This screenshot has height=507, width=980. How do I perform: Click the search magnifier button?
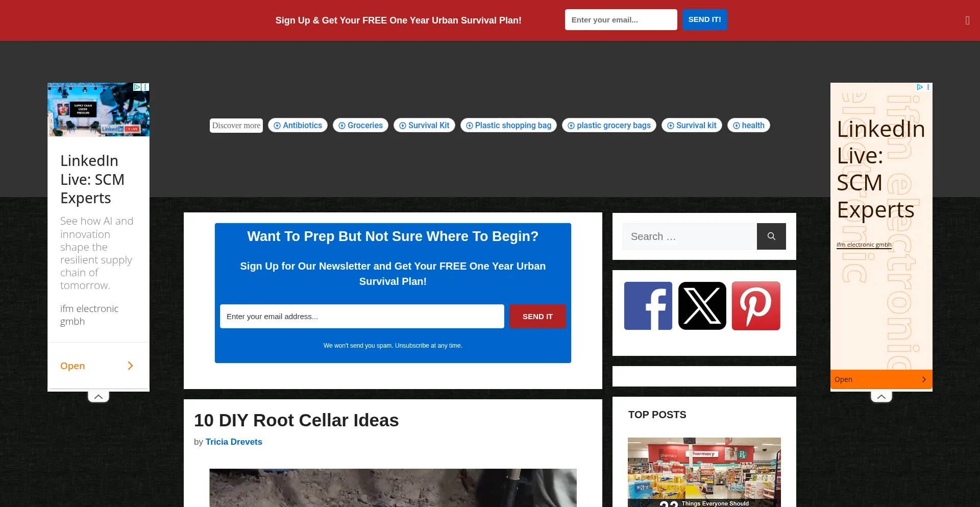[x=771, y=236]
